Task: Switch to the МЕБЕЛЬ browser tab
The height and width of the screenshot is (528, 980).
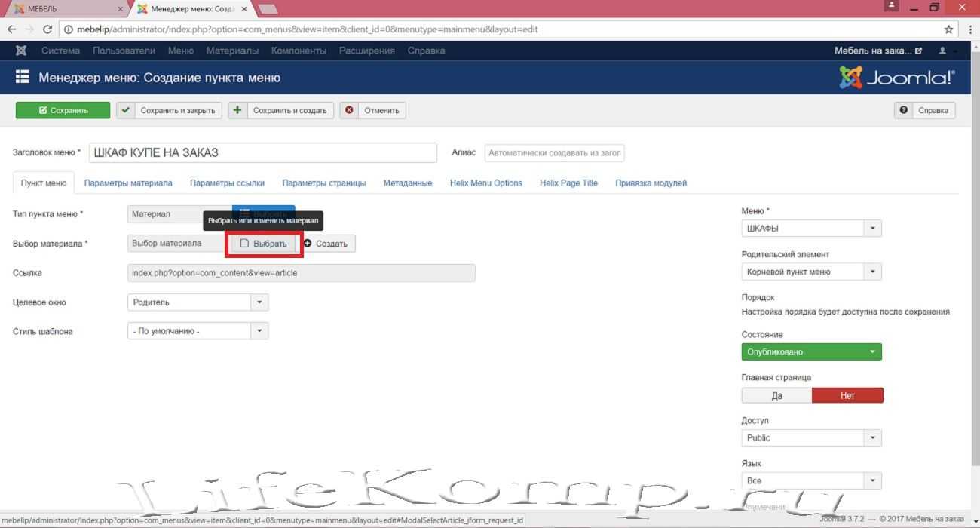Action: tap(64, 8)
